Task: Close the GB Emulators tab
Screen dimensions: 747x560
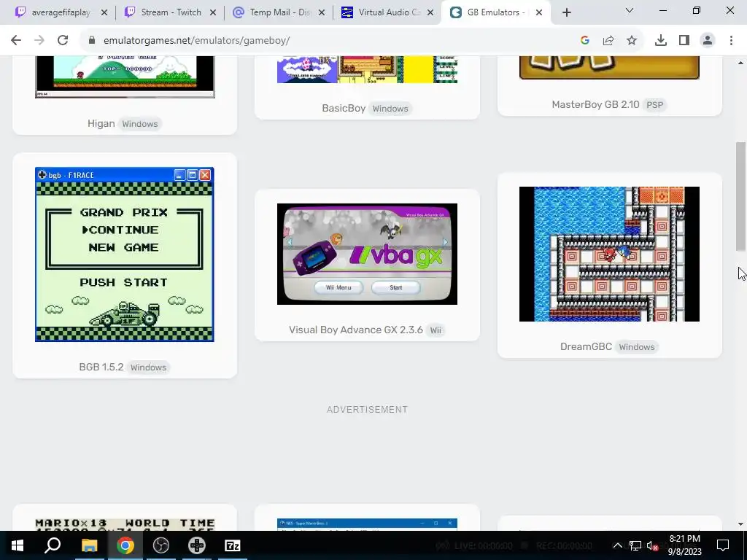Action: coord(539,12)
